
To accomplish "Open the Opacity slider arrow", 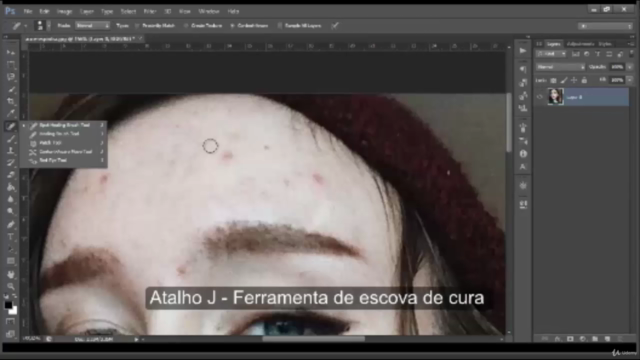I will [630, 67].
